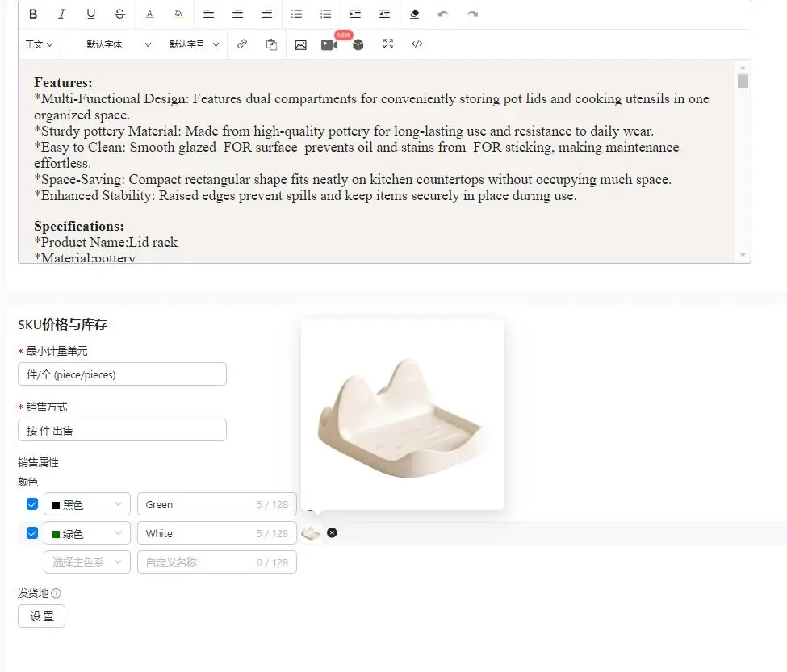Undo the last edit

(442, 14)
